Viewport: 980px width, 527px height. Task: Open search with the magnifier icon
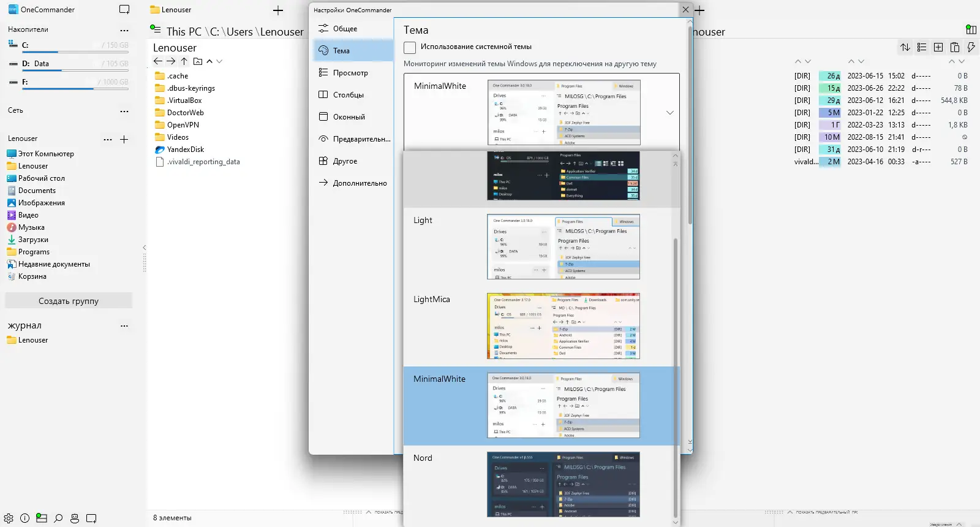(x=58, y=518)
